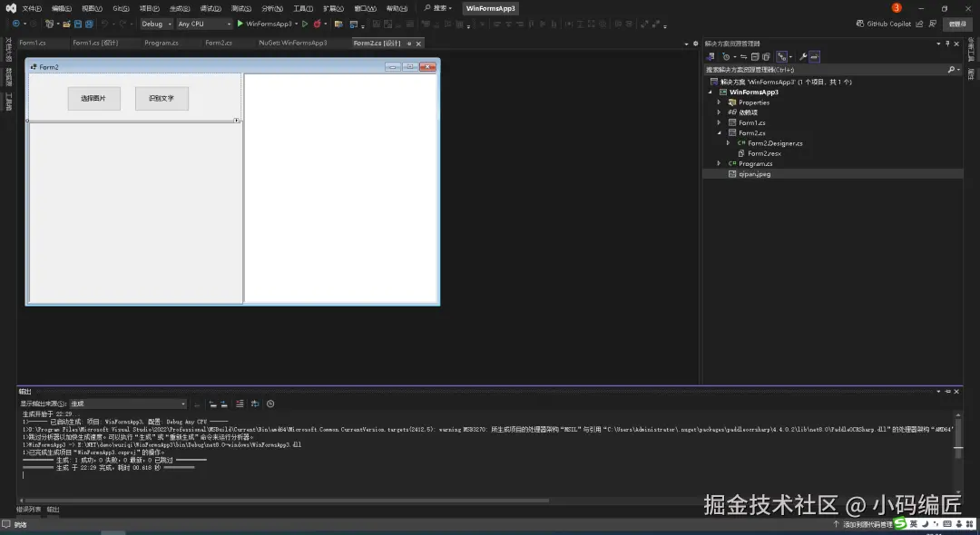Click the 搜索 search button in title bar
This screenshot has width=980, height=535.
coord(437,8)
